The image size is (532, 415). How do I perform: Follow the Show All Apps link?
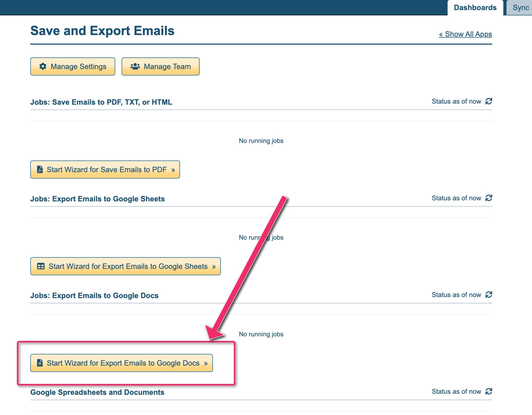coord(465,34)
